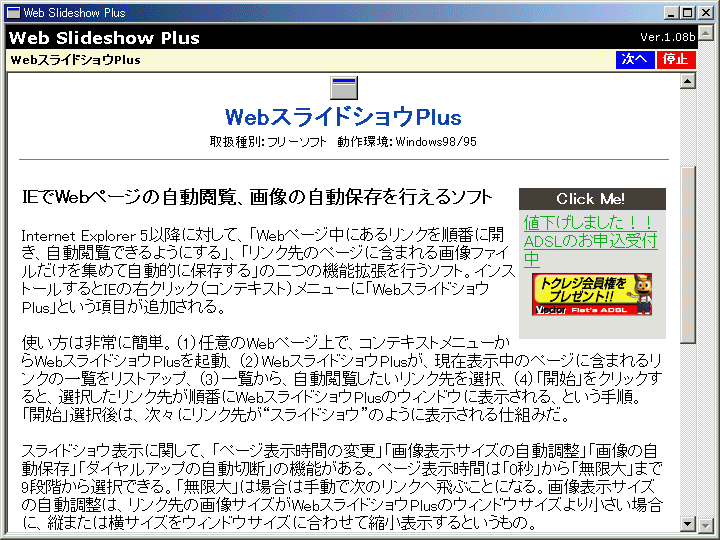Click the outer scrollbar up arrow
Screen dimensions: 720x540
pos(705,33)
